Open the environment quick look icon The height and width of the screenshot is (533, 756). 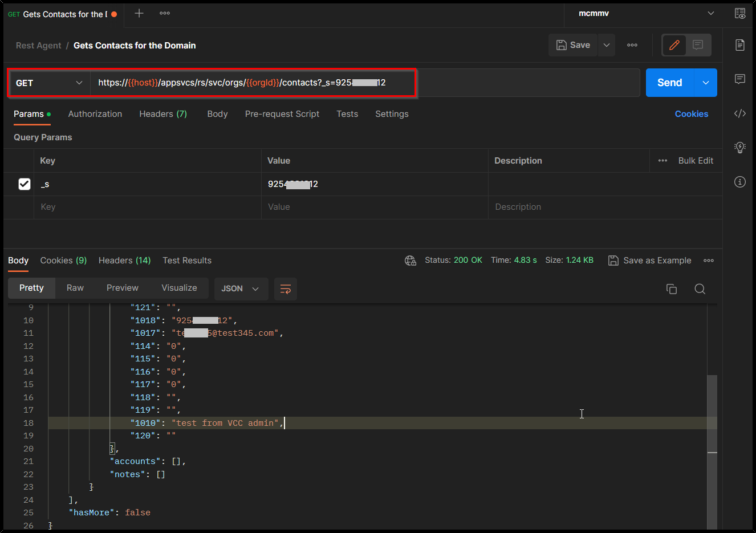tap(740, 14)
